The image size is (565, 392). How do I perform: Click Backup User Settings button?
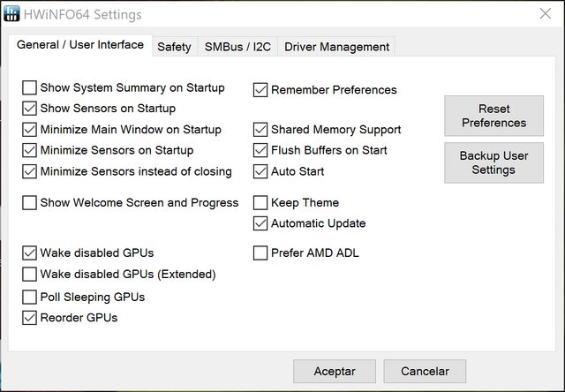493,162
